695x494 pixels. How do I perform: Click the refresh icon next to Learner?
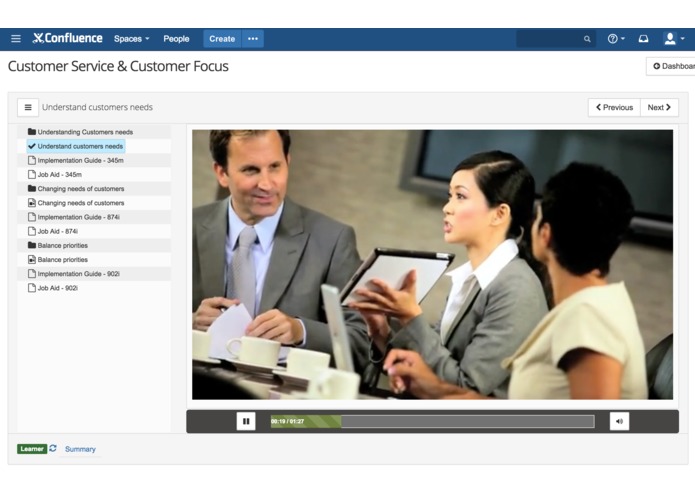pyautogui.click(x=53, y=448)
